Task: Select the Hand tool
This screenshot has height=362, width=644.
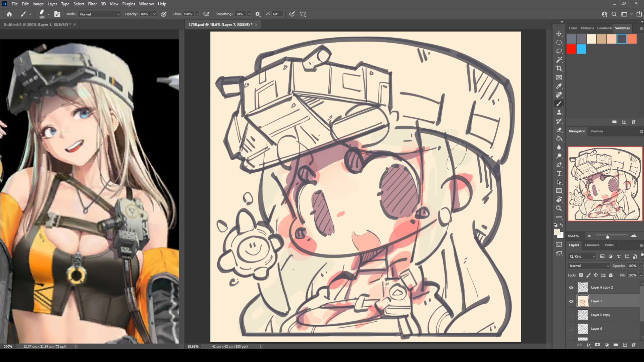Action: tap(559, 199)
